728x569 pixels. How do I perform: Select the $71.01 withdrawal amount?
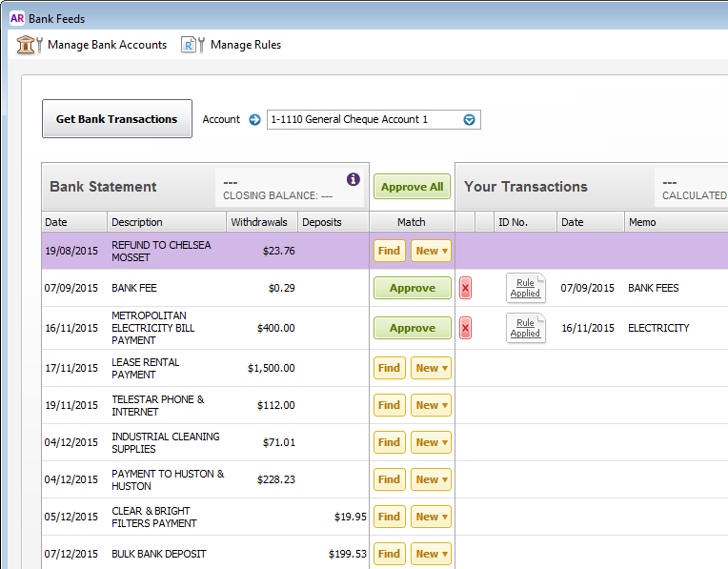pyautogui.click(x=278, y=442)
